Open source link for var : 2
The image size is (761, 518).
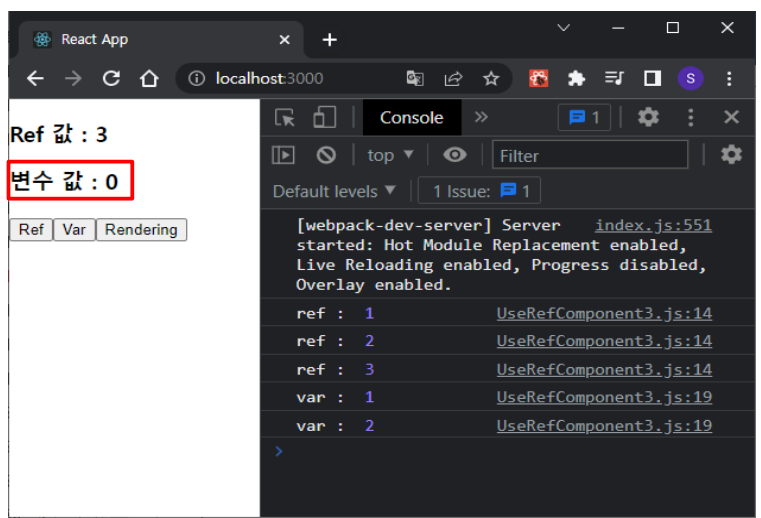604,426
